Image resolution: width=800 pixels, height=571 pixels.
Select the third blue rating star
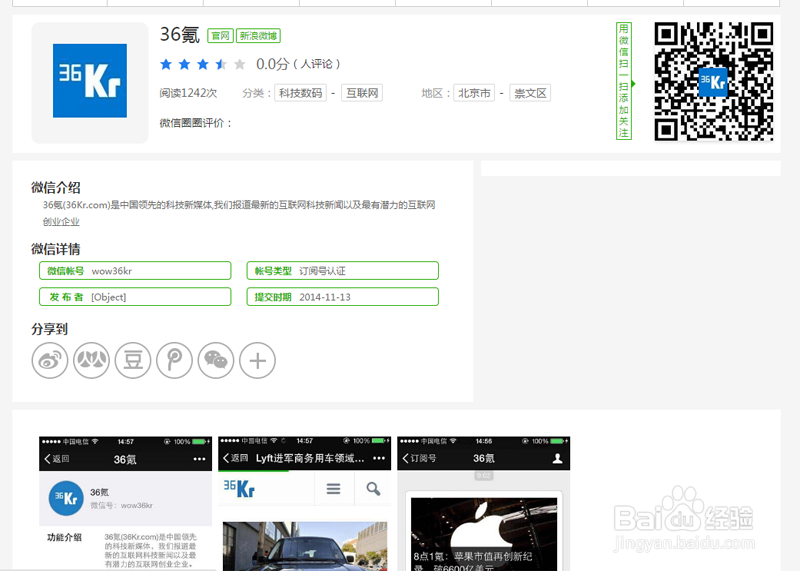tap(203, 64)
